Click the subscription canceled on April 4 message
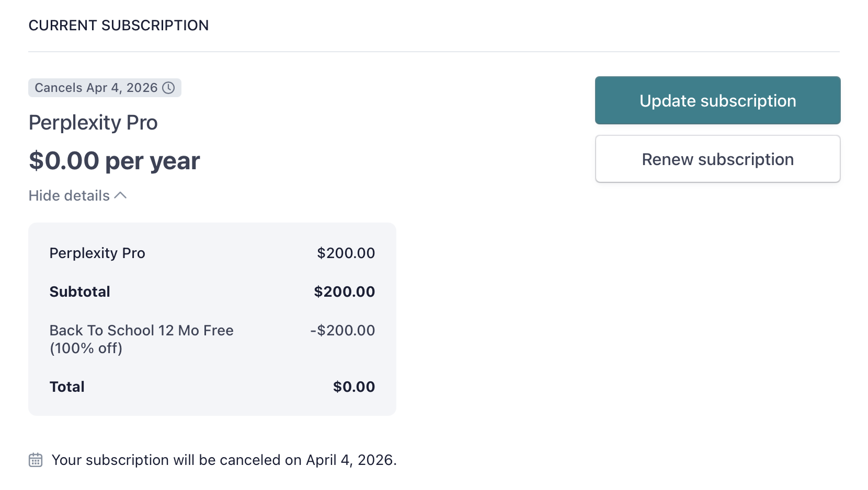This screenshot has height=490, width=868. point(224,460)
